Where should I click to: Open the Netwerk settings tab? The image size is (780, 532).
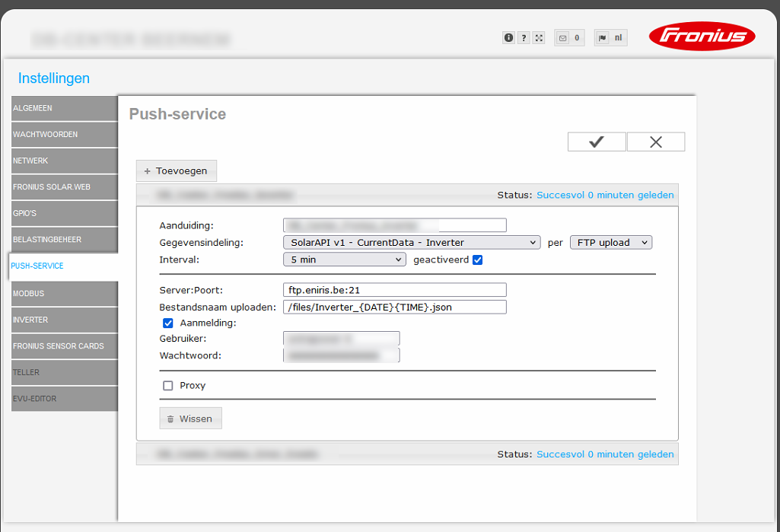click(x=65, y=161)
